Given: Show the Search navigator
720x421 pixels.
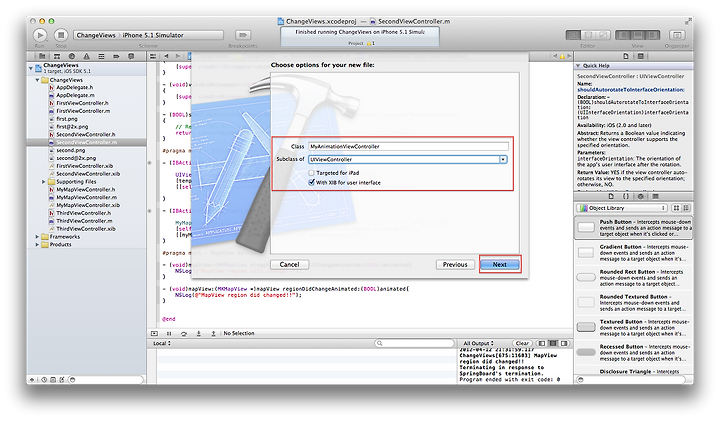Looking at the screenshot, I should pyautogui.click(x=72, y=56).
